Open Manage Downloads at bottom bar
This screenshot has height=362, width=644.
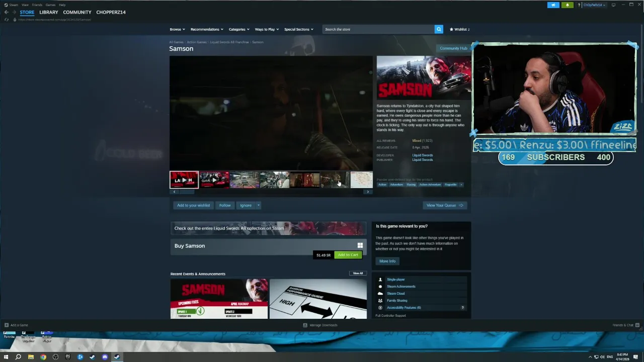pyautogui.click(x=320, y=325)
